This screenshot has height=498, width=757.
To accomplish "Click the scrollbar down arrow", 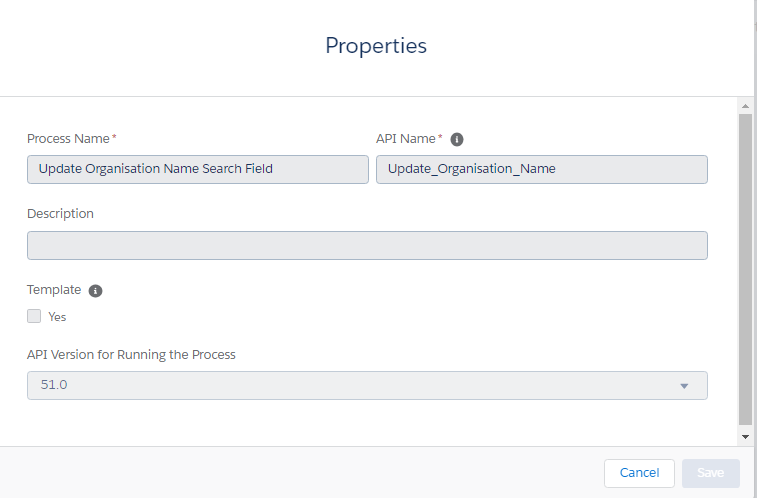I will pos(744,437).
